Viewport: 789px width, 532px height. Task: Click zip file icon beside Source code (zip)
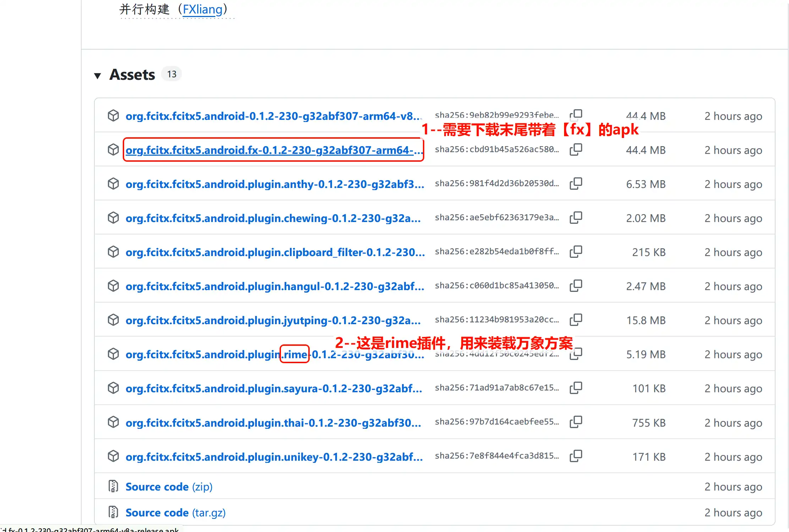113,486
